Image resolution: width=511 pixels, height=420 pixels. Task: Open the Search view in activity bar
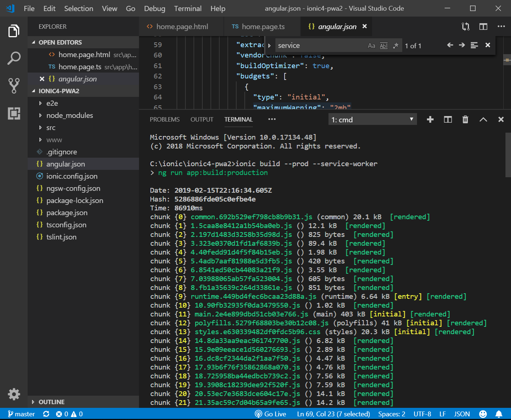(14, 58)
